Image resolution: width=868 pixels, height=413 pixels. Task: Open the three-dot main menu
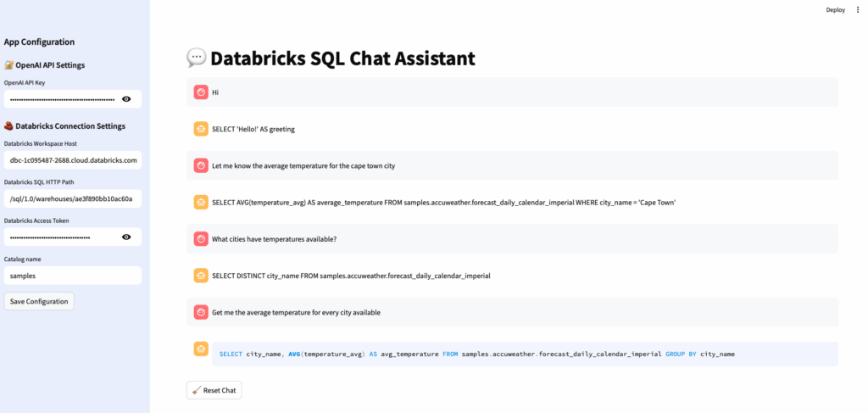pos(858,9)
